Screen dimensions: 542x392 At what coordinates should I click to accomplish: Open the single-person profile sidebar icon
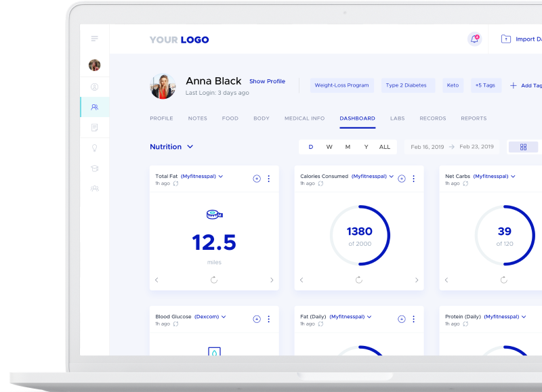coord(94,87)
